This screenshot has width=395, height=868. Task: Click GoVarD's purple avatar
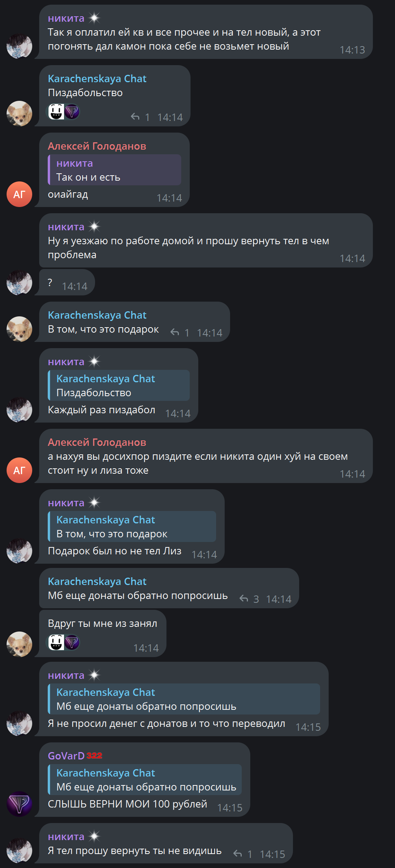click(19, 804)
